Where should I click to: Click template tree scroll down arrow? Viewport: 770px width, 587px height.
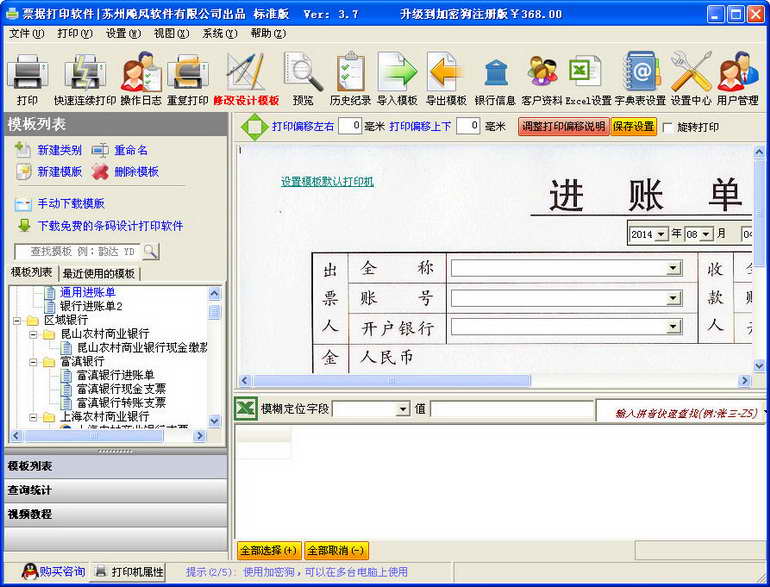coord(214,421)
